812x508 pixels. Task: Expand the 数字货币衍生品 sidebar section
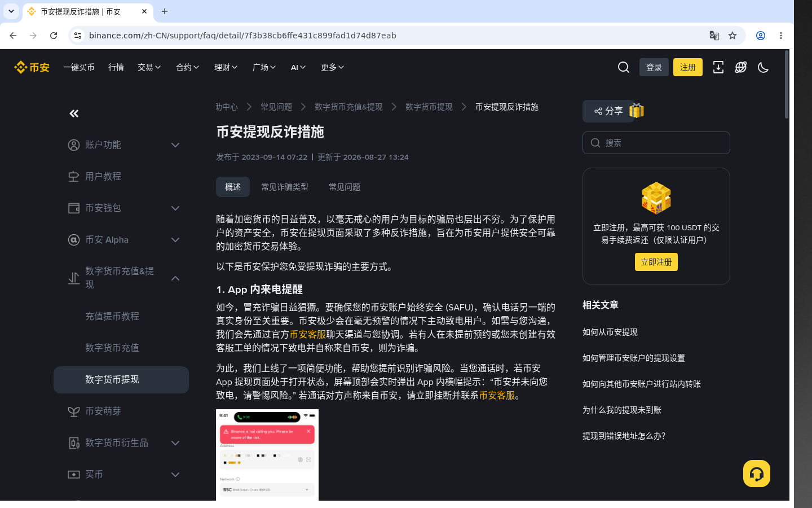[175, 443]
